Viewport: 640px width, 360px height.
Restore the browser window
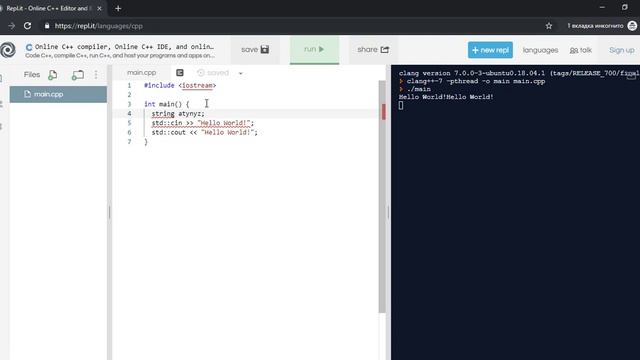624,7
